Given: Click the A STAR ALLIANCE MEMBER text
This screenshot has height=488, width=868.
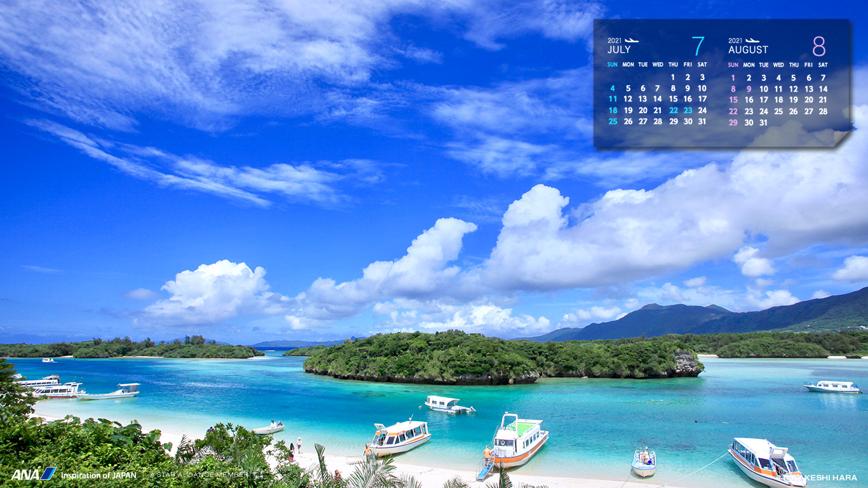Looking at the screenshot, I should click(x=199, y=475).
